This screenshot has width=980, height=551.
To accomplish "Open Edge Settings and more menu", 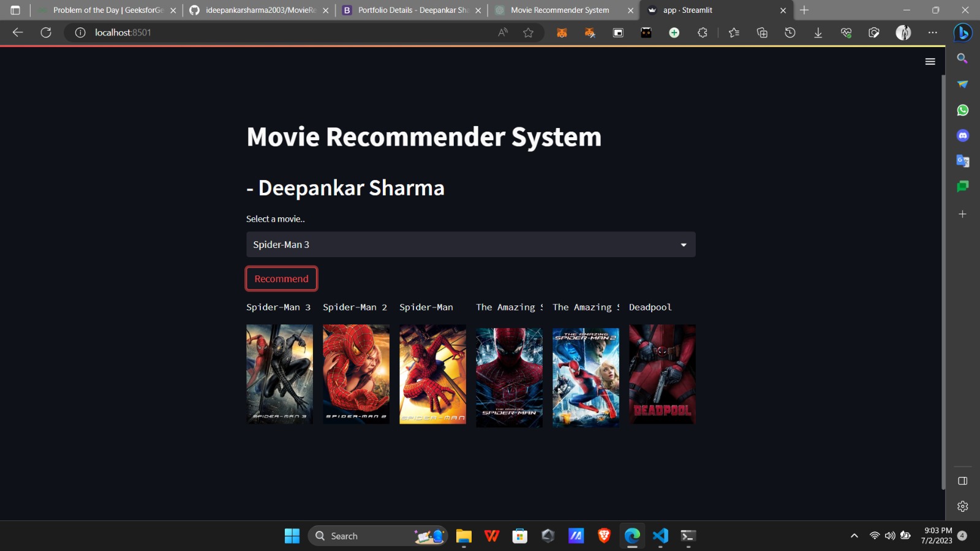I will tap(932, 32).
